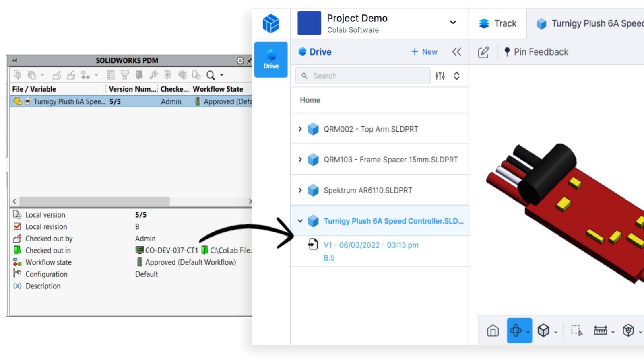Select the measure ruler tool
This screenshot has width=644, height=362.
601,331
